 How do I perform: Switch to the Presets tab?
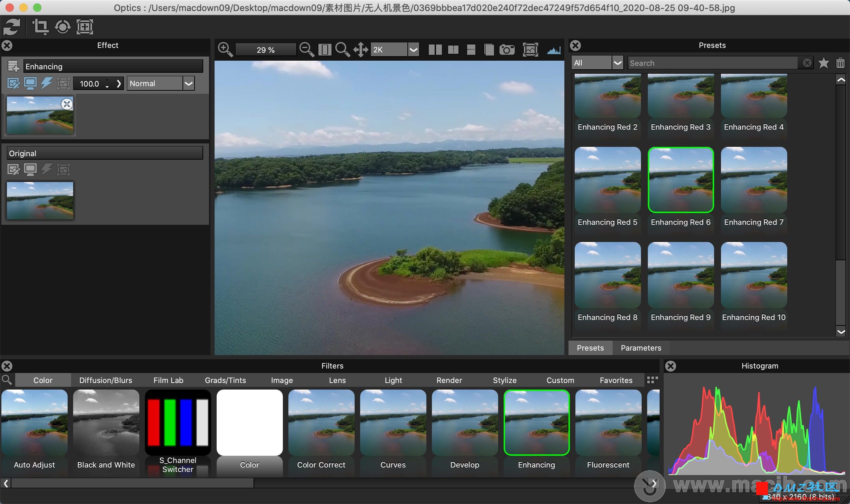click(x=590, y=348)
